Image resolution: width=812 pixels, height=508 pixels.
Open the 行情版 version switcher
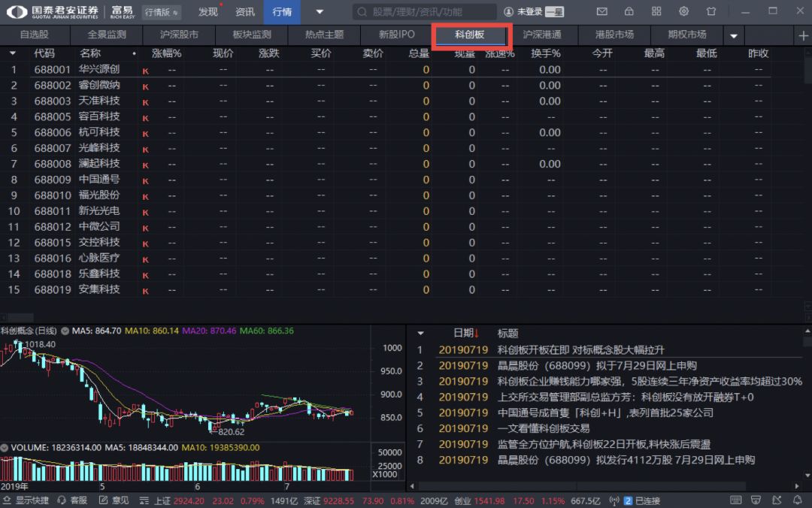[161, 12]
